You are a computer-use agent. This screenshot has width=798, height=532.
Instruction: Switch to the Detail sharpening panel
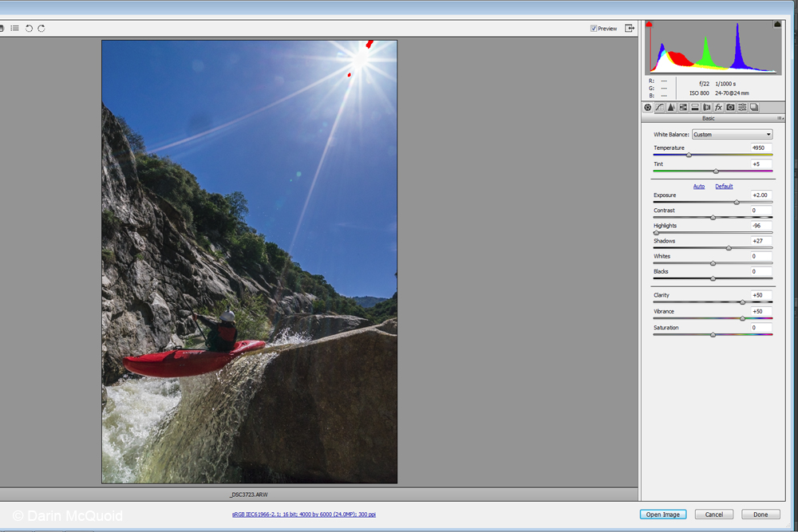tap(671, 107)
